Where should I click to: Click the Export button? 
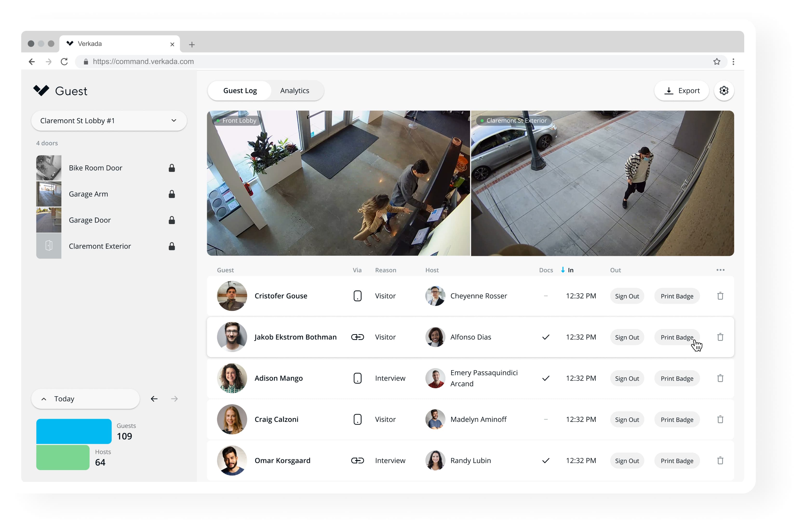pyautogui.click(x=682, y=91)
